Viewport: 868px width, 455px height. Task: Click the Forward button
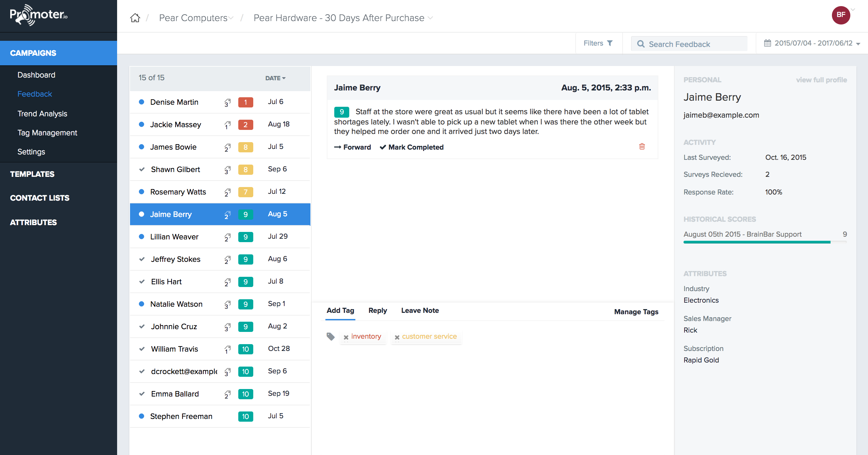coord(353,147)
